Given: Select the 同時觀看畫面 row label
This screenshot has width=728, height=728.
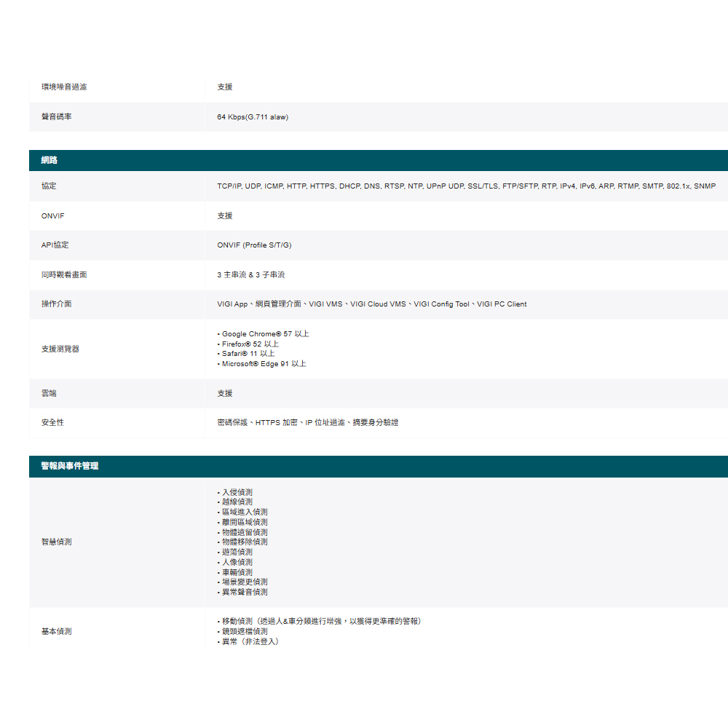Looking at the screenshot, I should pyautogui.click(x=64, y=275).
